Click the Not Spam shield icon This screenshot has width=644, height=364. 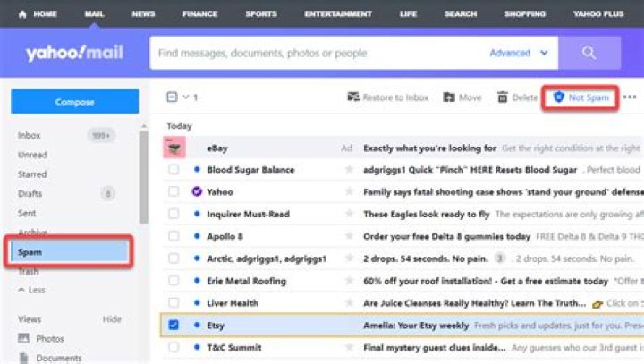pyautogui.click(x=558, y=97)
